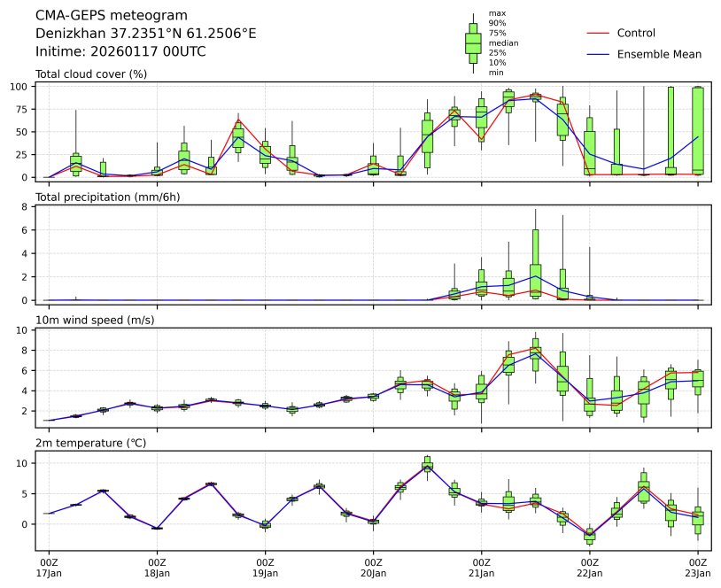Select the Total precipitation panel title
The height and width of the screenshot is (588, 721).
coord(107,197)
